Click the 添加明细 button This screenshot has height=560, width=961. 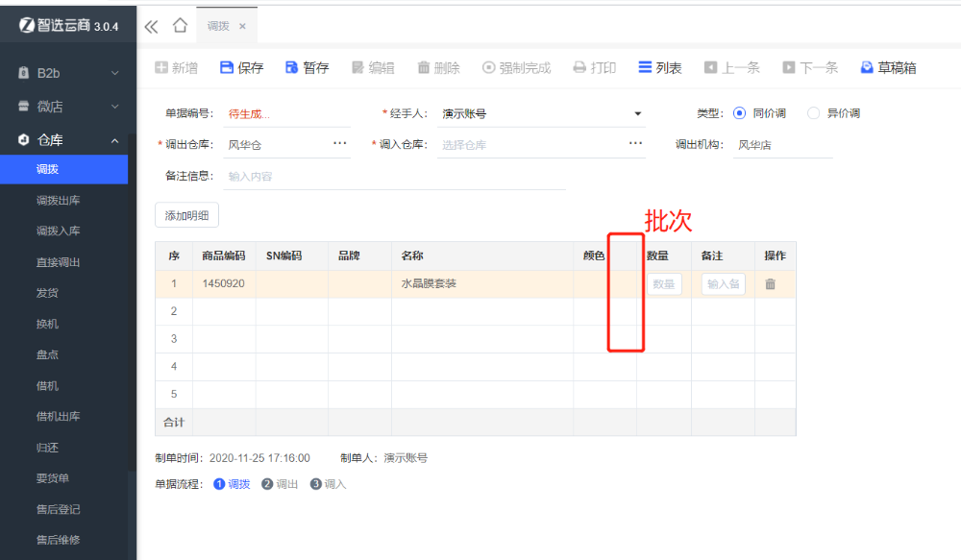tap(186, 216)
